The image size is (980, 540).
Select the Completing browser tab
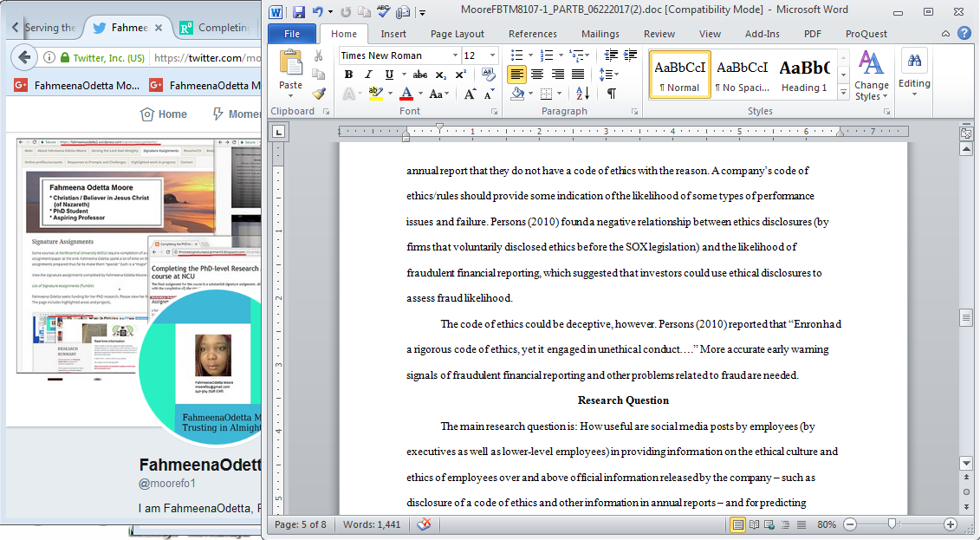(217, 28)
